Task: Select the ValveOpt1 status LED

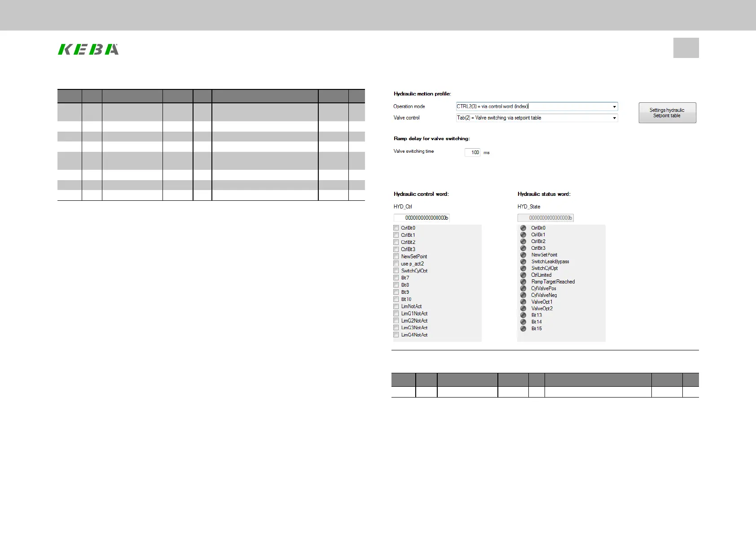Action: [x=523, y=302]
